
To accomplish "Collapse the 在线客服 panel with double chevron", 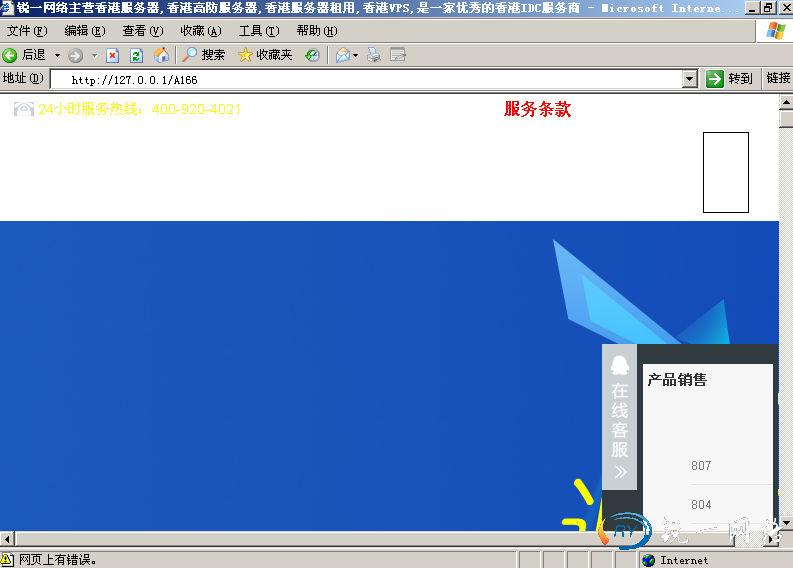I will point(621,472).
